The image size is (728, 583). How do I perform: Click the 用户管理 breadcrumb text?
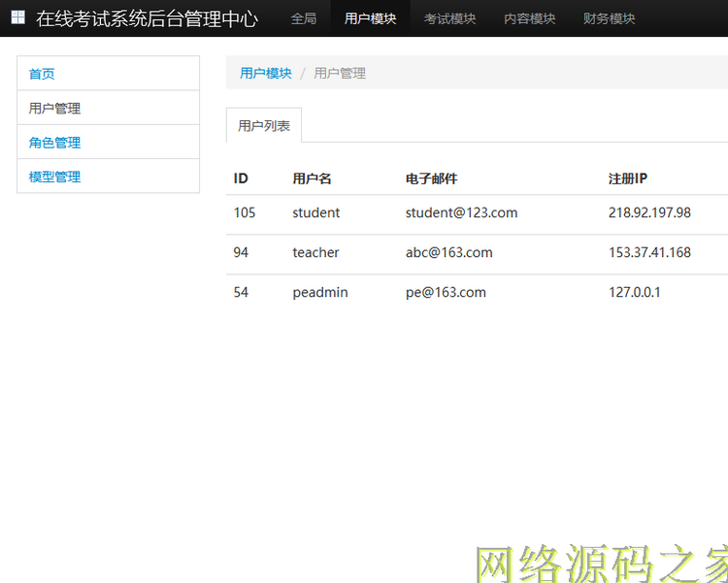340,73
